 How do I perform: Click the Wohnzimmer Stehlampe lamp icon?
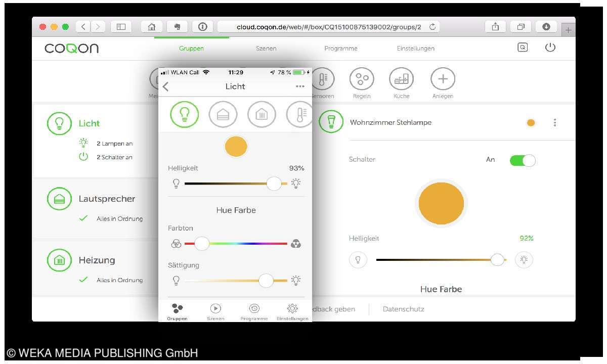tap(331, 122)
